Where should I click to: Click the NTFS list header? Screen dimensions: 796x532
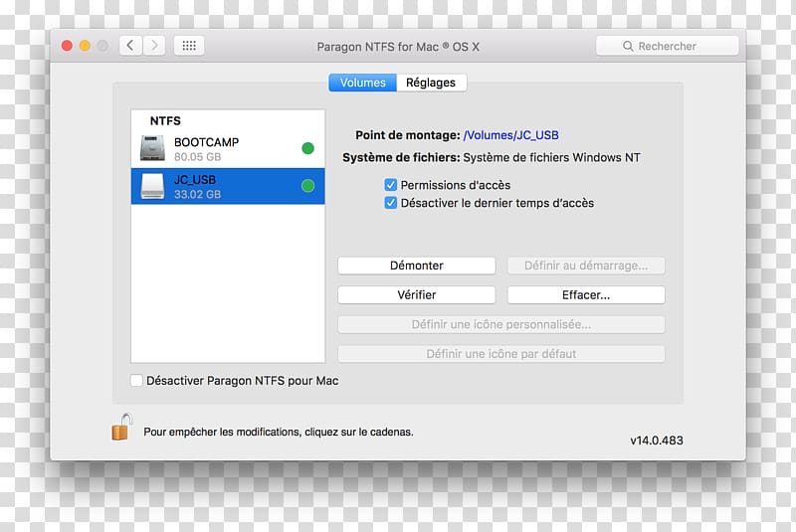click(x=165, y=120)
